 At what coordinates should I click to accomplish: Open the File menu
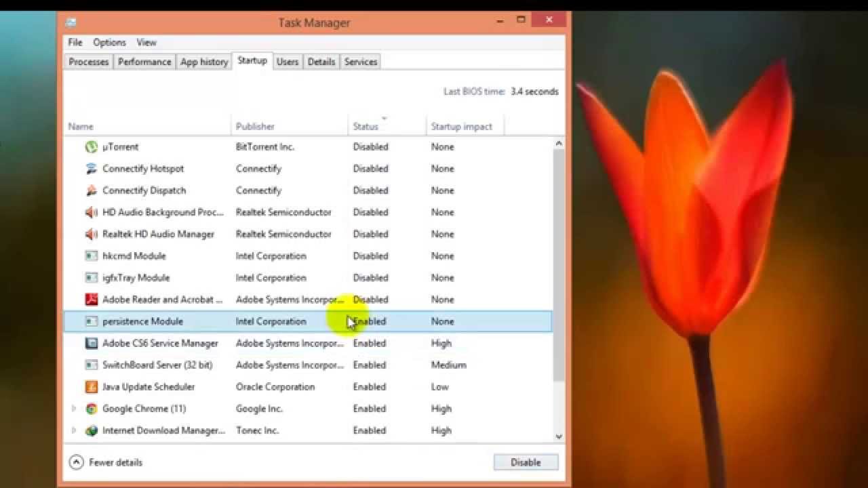click(x=75, y=42)
